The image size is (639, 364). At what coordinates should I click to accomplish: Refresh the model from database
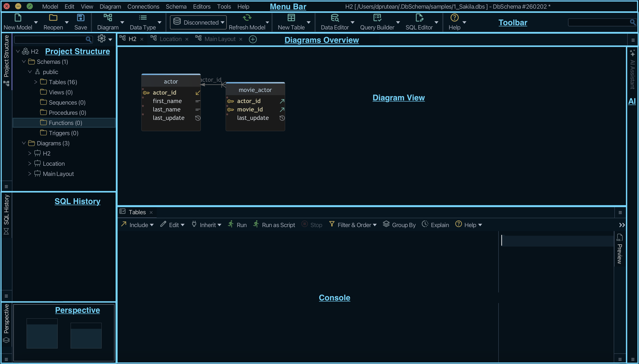247,22
